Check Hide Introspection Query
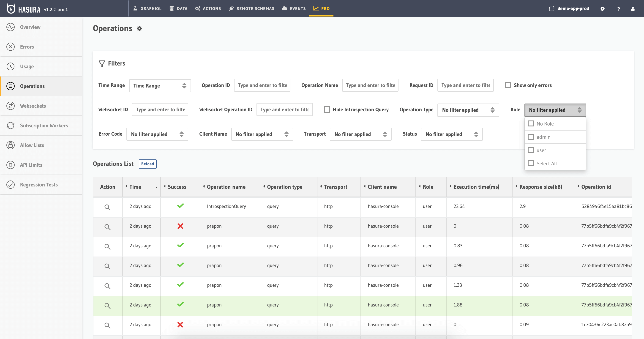Screen dimensions: 644x339 (327, 109)
